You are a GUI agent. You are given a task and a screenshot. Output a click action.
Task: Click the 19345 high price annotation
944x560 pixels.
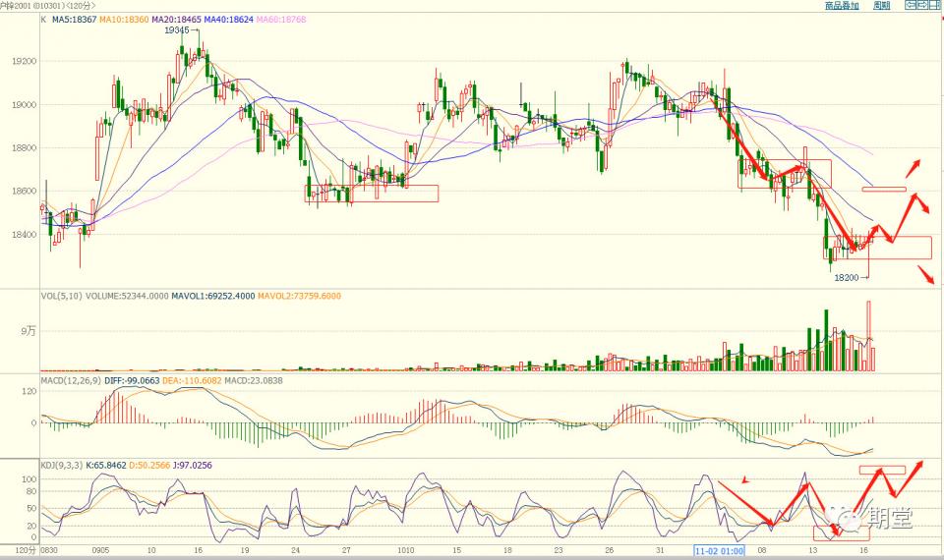(x=177, y=30)
